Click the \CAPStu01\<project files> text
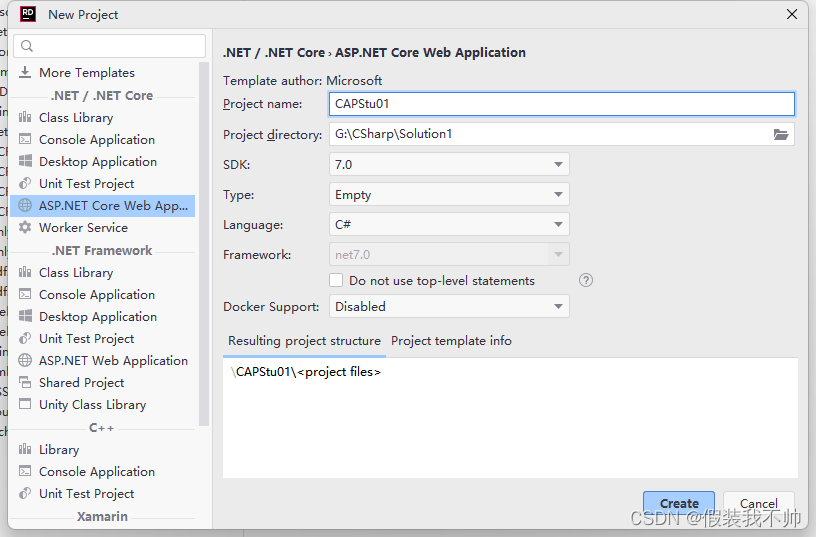The width and height of the screenshot is (816, 537). coord(306,372)
